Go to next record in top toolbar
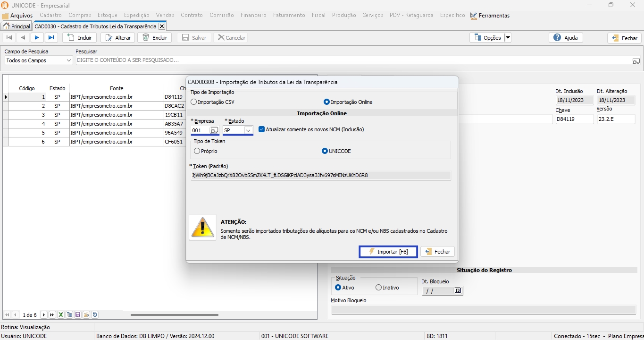Image resolution: width=644 pixels, height=340 pixels. pyautogui.click(x=37, y=38)
